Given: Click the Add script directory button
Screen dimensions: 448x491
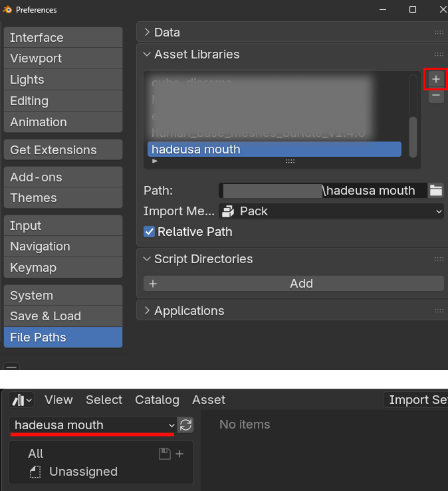Looking at the screenshot, I should click(x=294, y=284).
